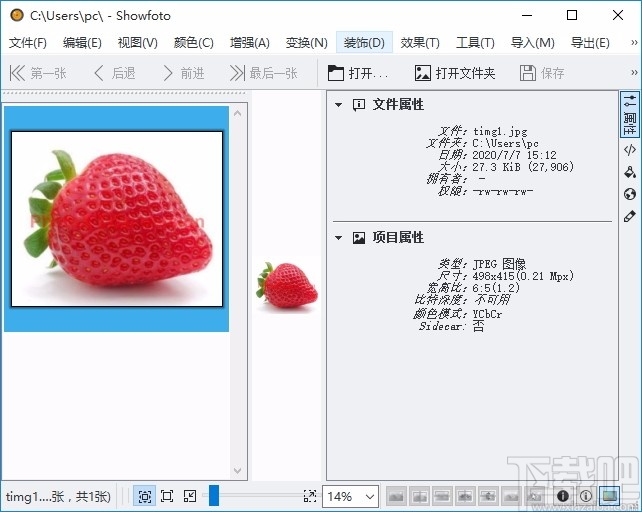Toggle the outlined exposure indicator icon
Image resolution: width=642 pixels, height=512 pixels.
(586, 496)
